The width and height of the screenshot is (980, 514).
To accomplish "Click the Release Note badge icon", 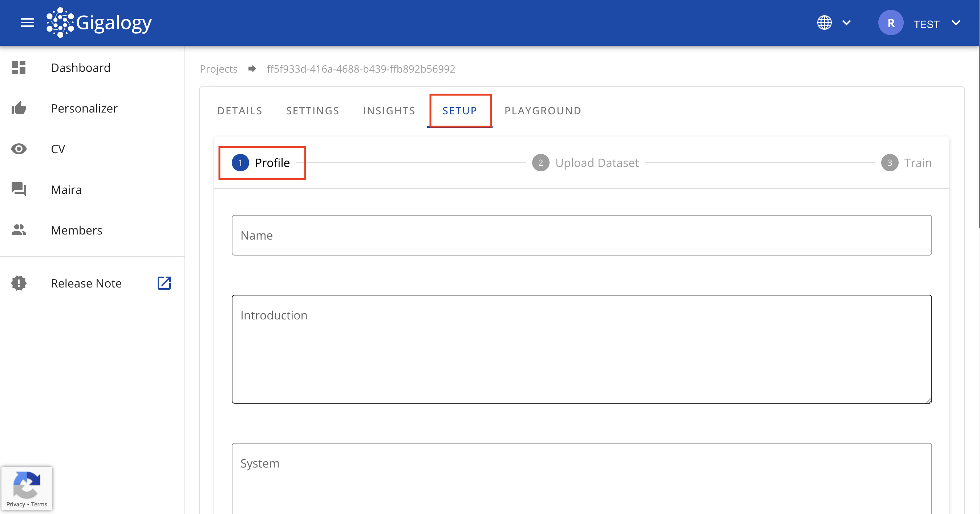I will coord(18,283).
